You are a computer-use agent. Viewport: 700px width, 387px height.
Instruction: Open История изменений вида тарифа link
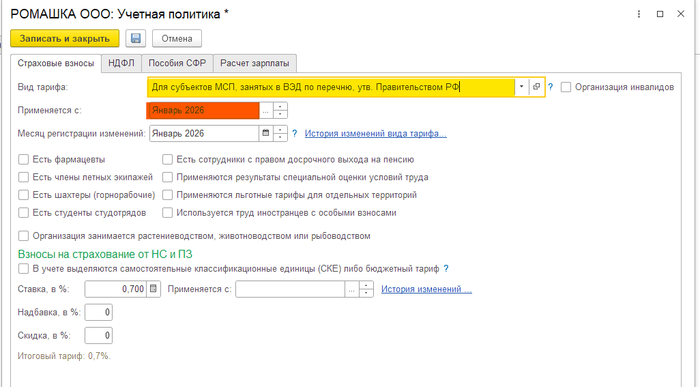tap(375, 133)
